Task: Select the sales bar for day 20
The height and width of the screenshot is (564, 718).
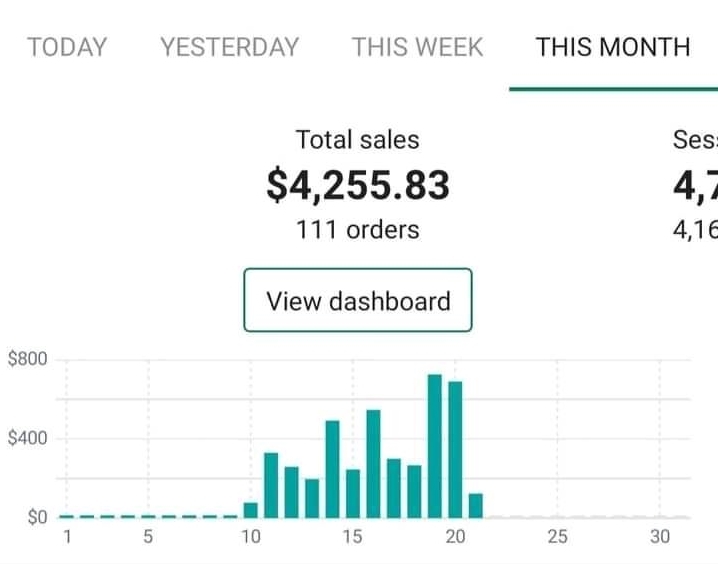Action: point(455,450)
